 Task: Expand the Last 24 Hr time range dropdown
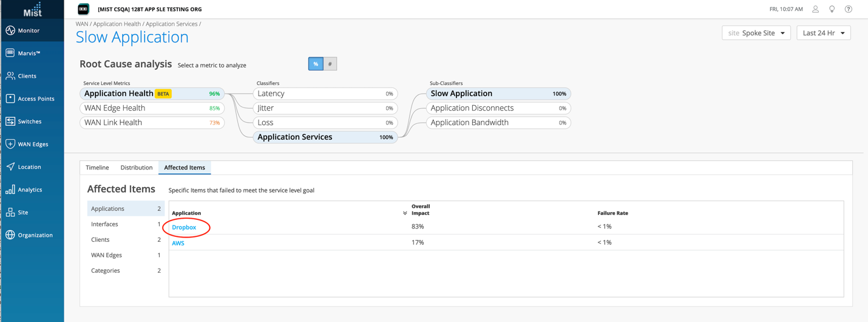coord(823,33)
